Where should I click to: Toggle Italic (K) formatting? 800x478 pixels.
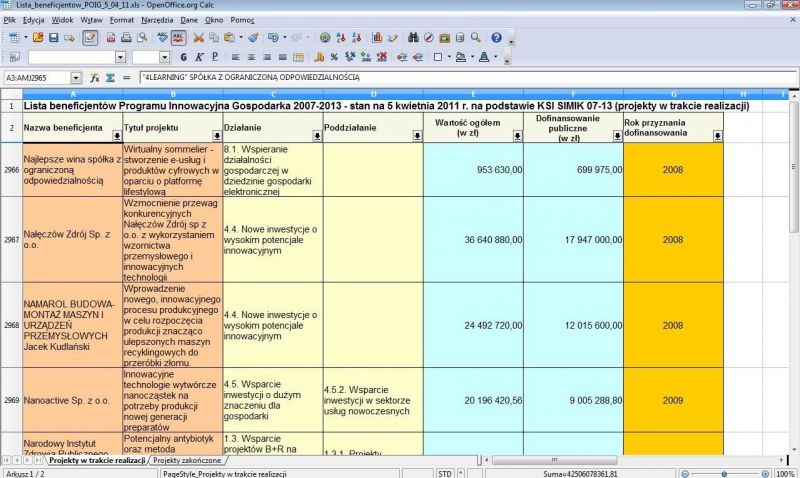199,57
